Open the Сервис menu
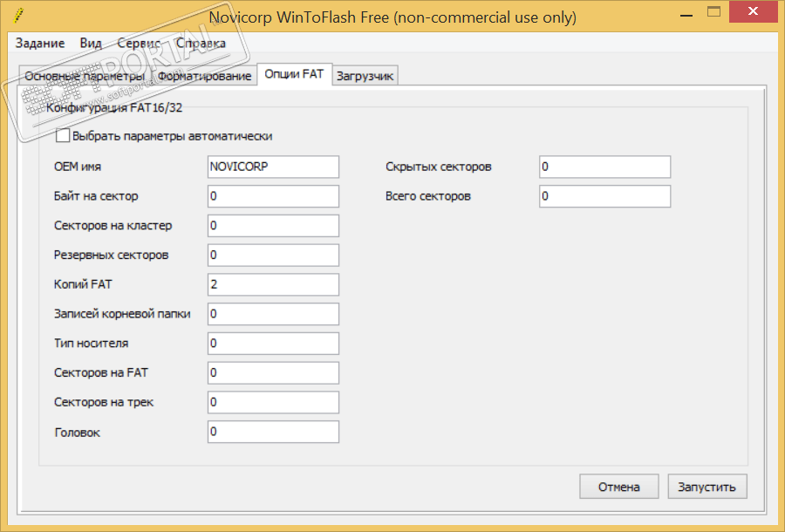Image resolution: width=785 pixels, height=532 pixels. click(x=139, y=44)
